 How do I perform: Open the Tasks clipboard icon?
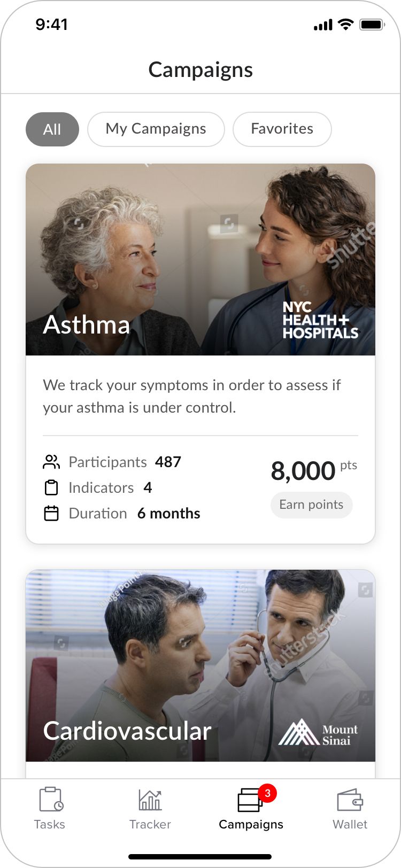51,800
